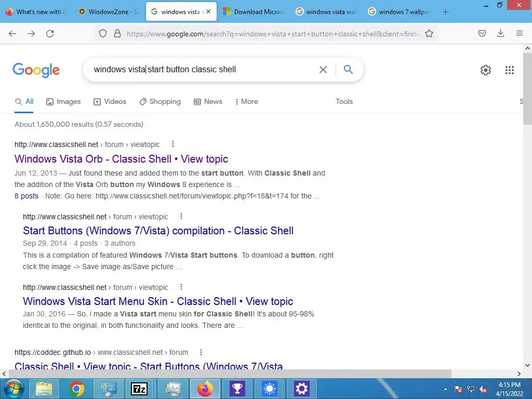Select the Images search filter

(x=63, y=101)
